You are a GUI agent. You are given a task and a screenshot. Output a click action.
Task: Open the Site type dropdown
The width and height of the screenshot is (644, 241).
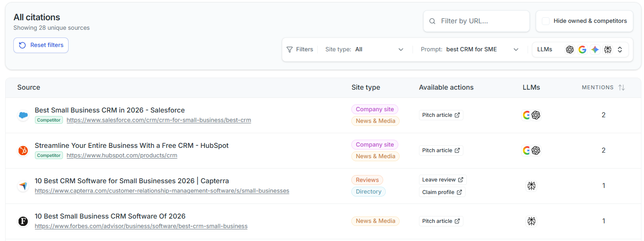coord(364,50)
